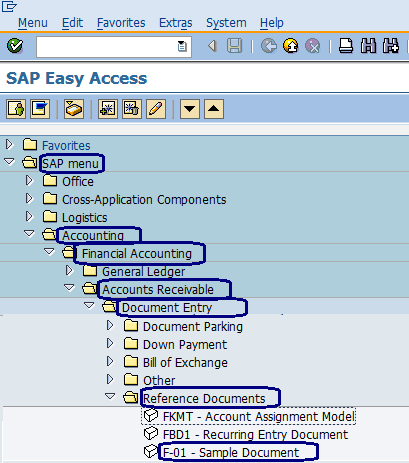
Task: Select the Logistics tree item
Action: coord(85,218)
